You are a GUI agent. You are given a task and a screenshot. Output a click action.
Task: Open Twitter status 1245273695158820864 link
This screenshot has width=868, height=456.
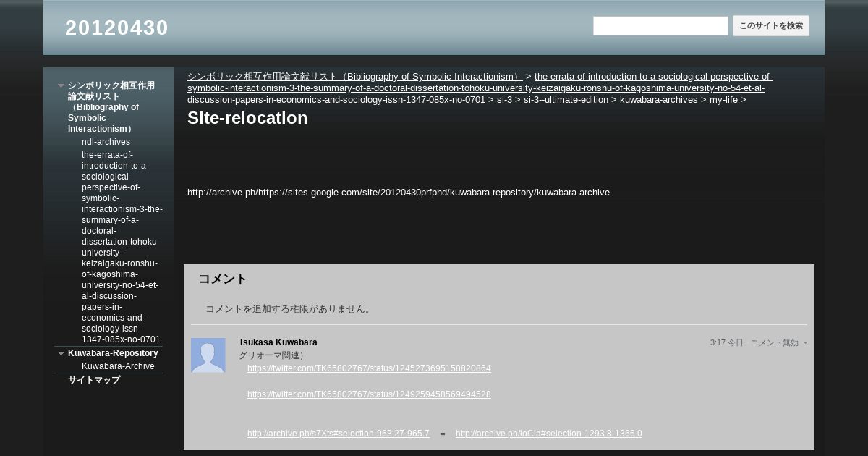tap(369, 368)
